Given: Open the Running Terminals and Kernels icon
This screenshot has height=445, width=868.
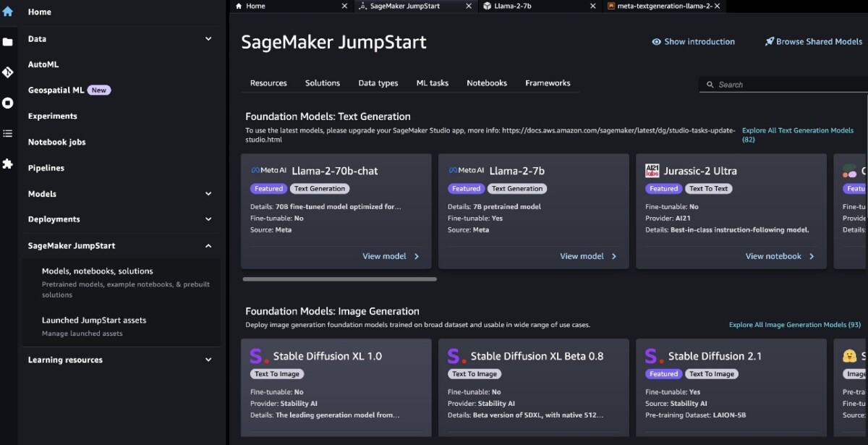Looking at the screenshot, I should (x=8, y=103).
